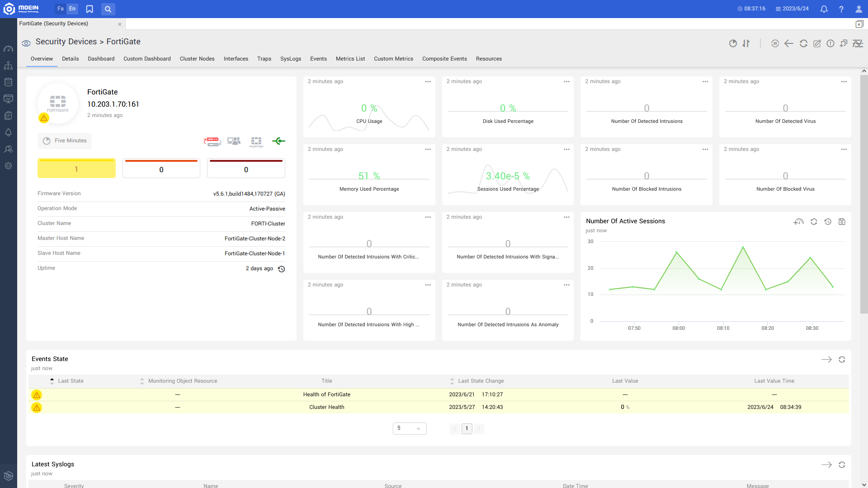This screenshot has height=488, width=868.
Task: Save the Number Of Active Sessions chart
Action: click(842, 222)
